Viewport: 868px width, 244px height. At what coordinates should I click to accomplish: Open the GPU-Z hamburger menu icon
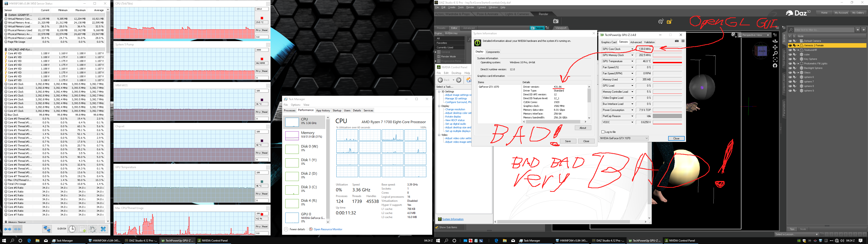[x=683, y=41]
